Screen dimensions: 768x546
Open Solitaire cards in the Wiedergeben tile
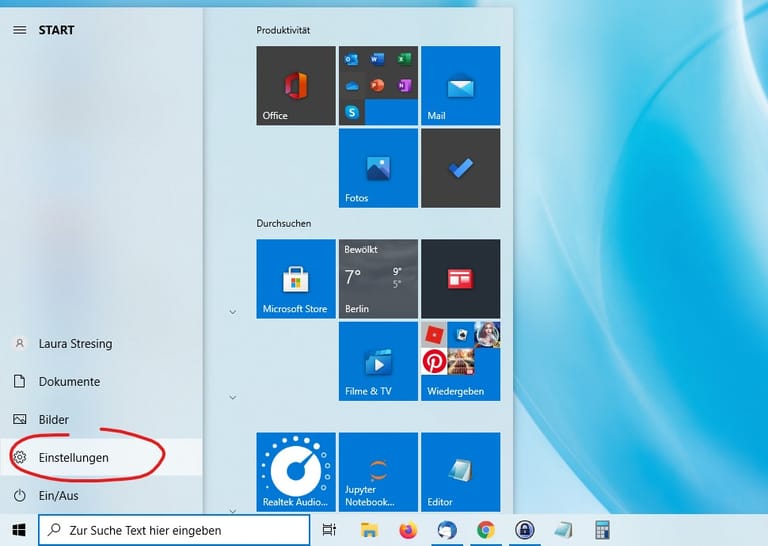pos(461,335)
